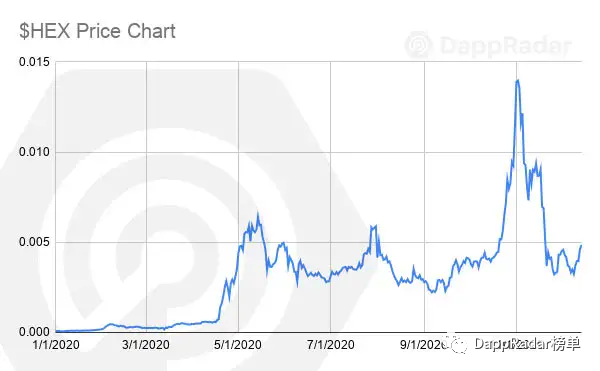This screenshot has height=371, width=600.
Task: Click the 5/1/2020 date label
Action: pyautogui.click(x=238, y=345)
